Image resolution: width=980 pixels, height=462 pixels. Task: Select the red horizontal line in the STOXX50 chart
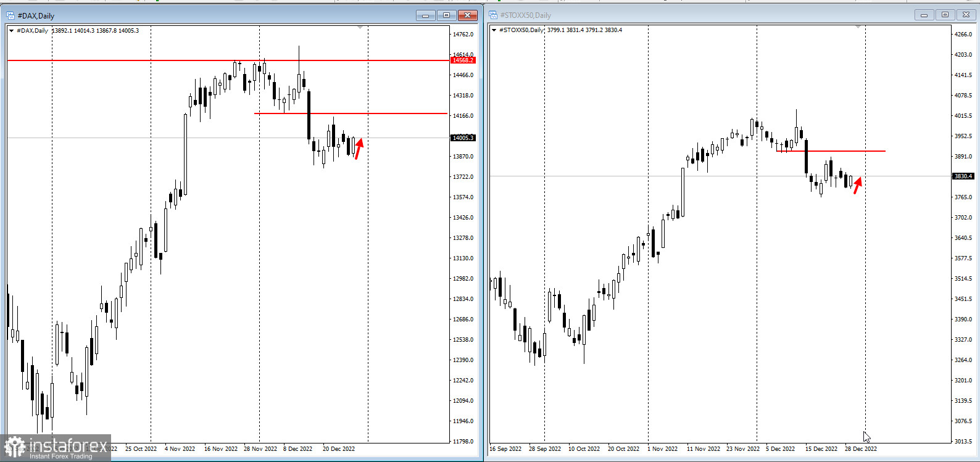(831, 151)
